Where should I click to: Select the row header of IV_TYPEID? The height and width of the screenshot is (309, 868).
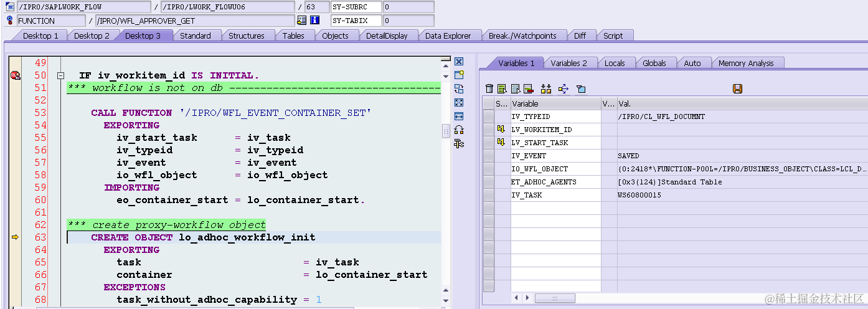[x=489, y=116]
